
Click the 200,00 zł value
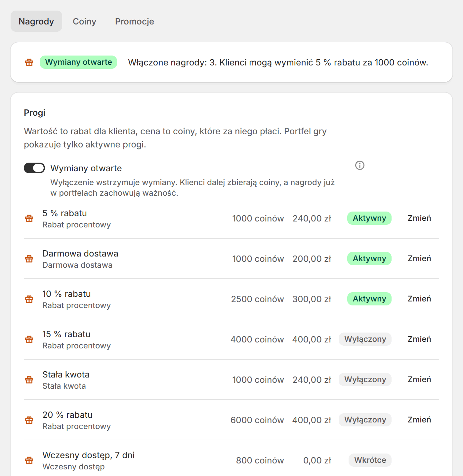coord(312,259)
